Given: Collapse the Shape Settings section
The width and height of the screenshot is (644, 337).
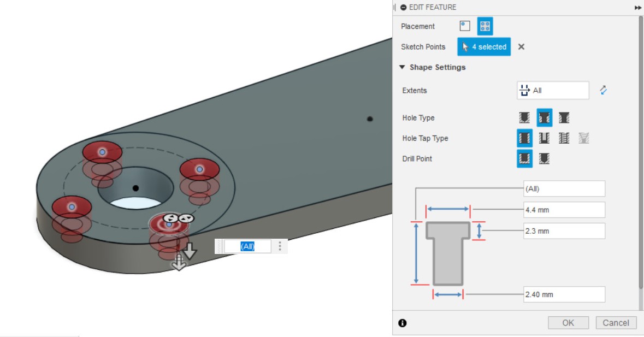Looking at the screenshot, I should click(403, 67).
